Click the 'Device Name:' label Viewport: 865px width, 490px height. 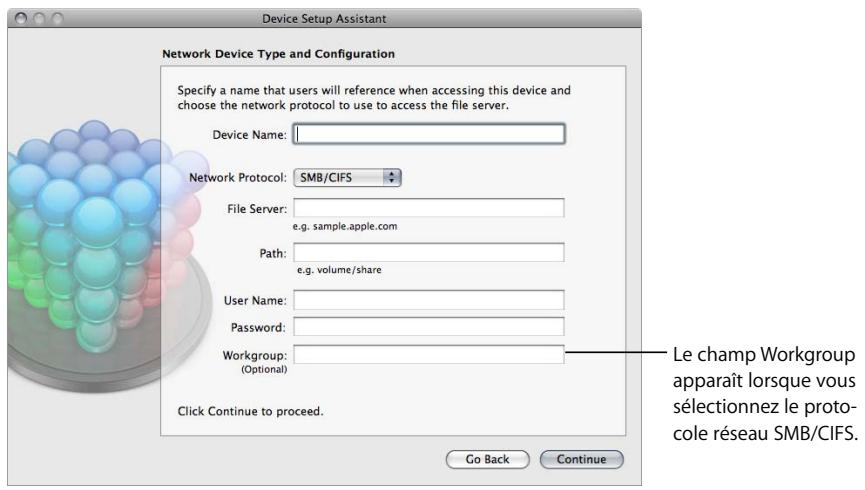[x=249, y=135]
